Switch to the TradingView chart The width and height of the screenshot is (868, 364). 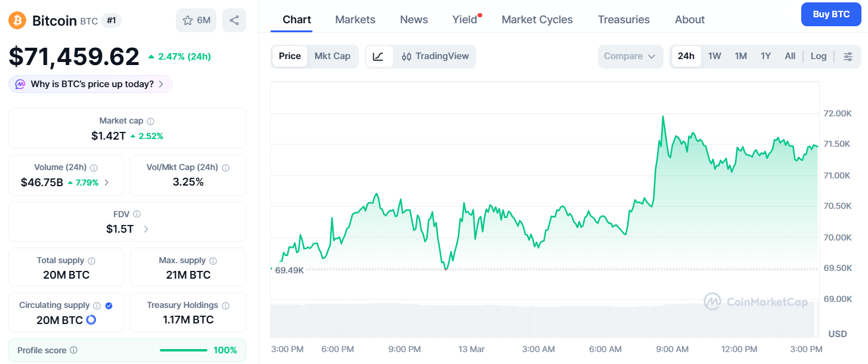435,56
